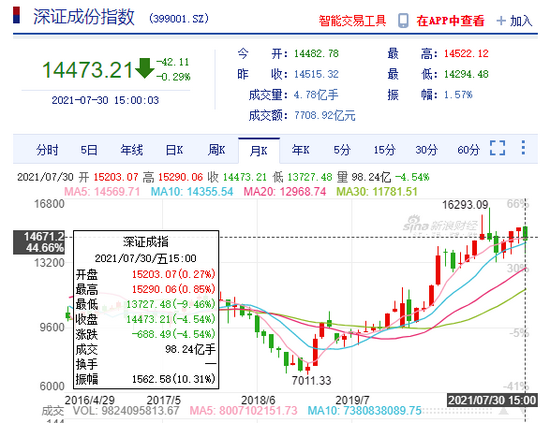550x423 pixels.
Task: Click the 最低 value 14294.48
Action: [x=466, y=74]
